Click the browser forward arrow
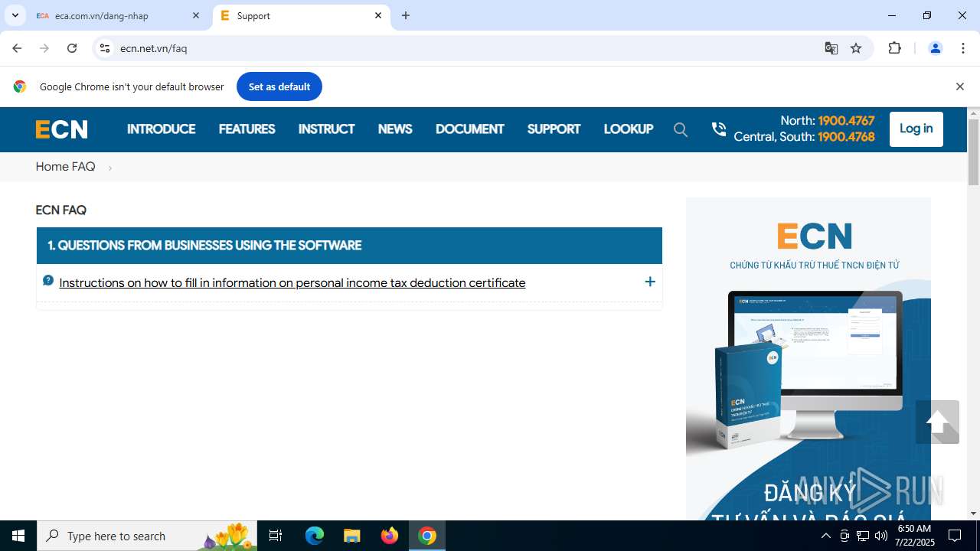Viewport: 980px width, 551px height. [x=44, y=48]
